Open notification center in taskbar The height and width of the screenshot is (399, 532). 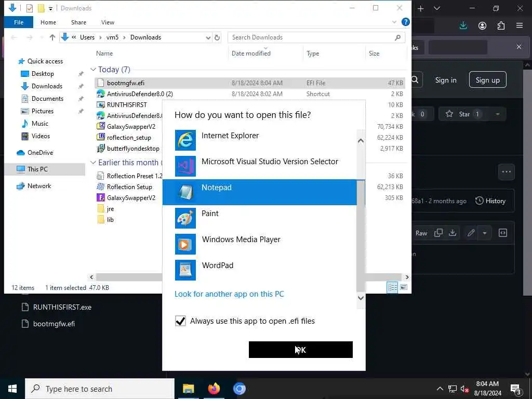pos(515,389)
